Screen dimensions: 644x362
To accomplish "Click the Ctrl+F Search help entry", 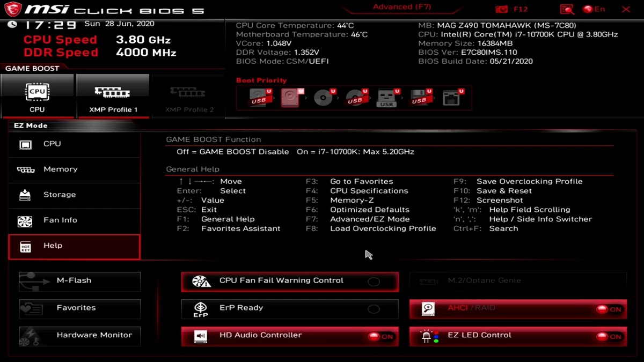I will (x=486, y=228).
